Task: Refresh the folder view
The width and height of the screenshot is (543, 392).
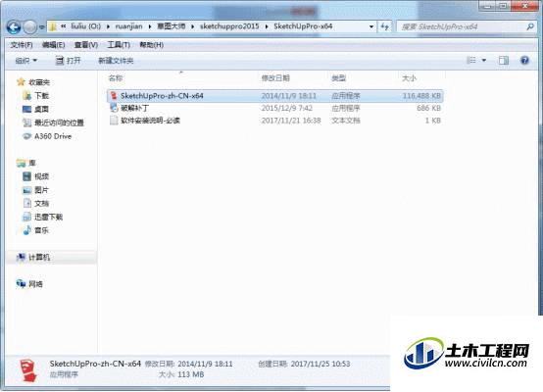Action: 385,26
